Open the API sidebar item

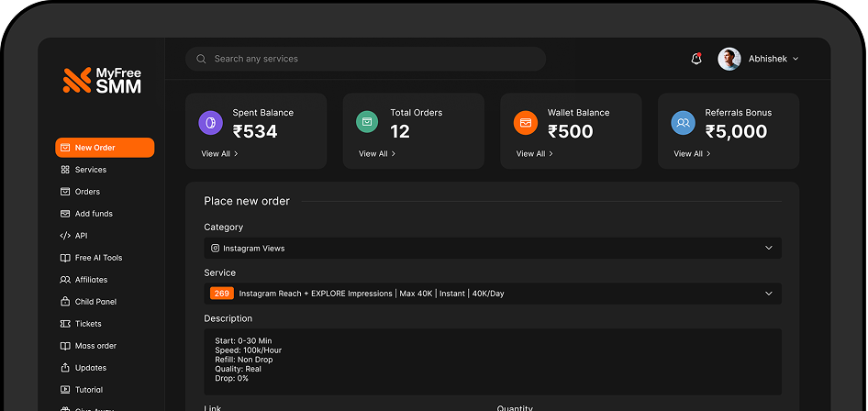[81, 236]
